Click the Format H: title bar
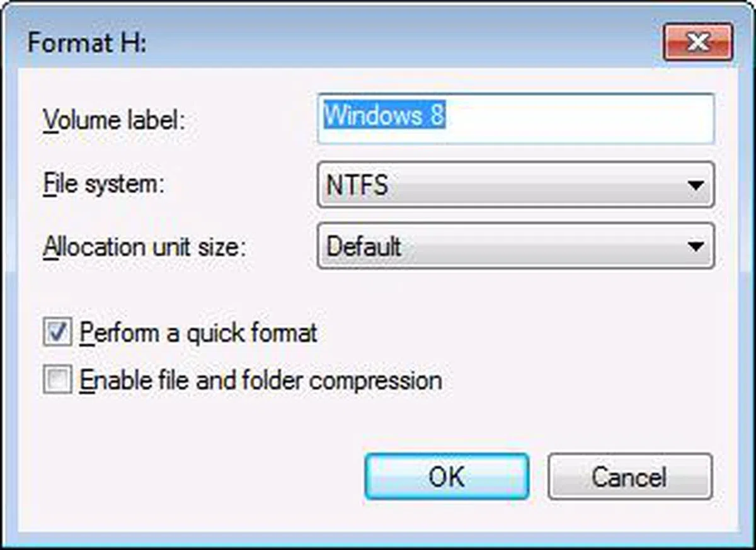This screenshot has width=756, height=550. pos(315,43)
